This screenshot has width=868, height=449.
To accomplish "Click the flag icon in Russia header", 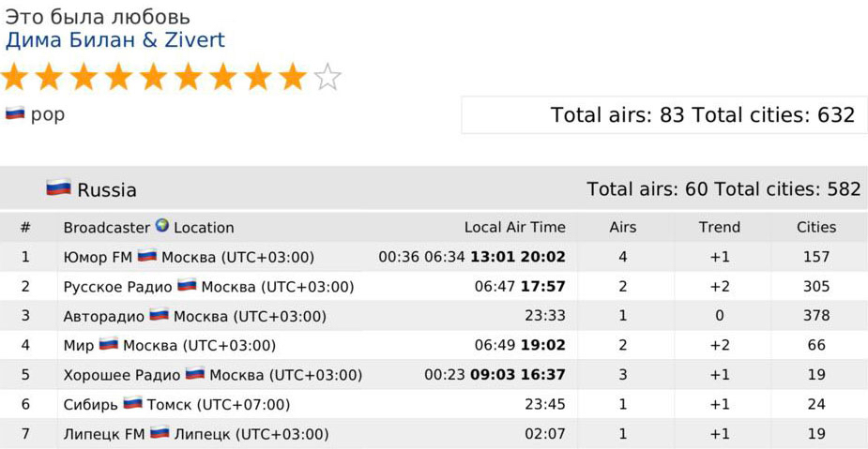I will pyautogui.click(x=59, y=187).
